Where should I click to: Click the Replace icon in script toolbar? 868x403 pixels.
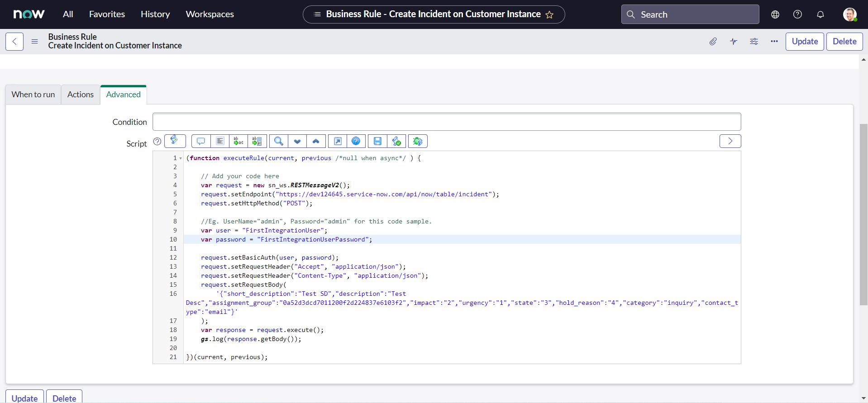coord(238,142)
